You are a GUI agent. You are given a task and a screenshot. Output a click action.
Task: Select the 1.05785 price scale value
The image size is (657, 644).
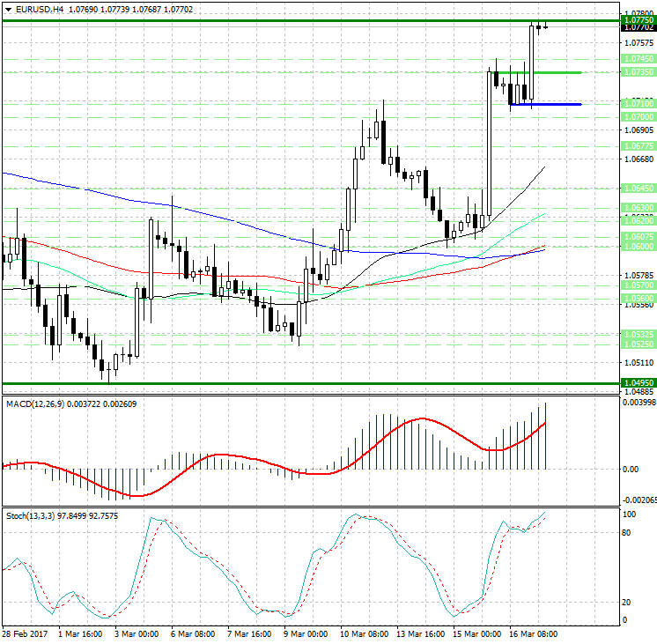639,276
